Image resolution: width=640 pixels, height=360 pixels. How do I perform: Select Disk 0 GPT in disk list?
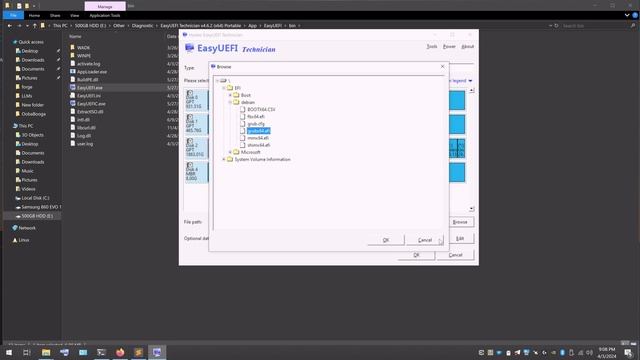coord(196,100)
